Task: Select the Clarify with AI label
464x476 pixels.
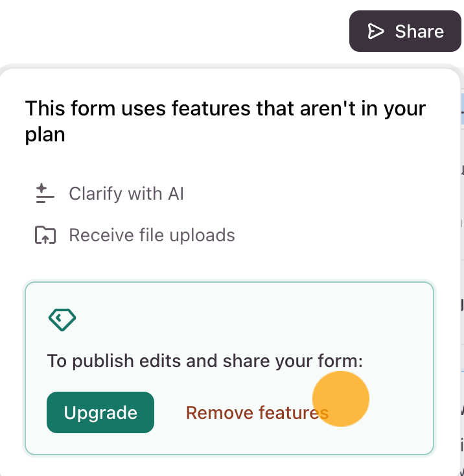Action: coord(126,193)
